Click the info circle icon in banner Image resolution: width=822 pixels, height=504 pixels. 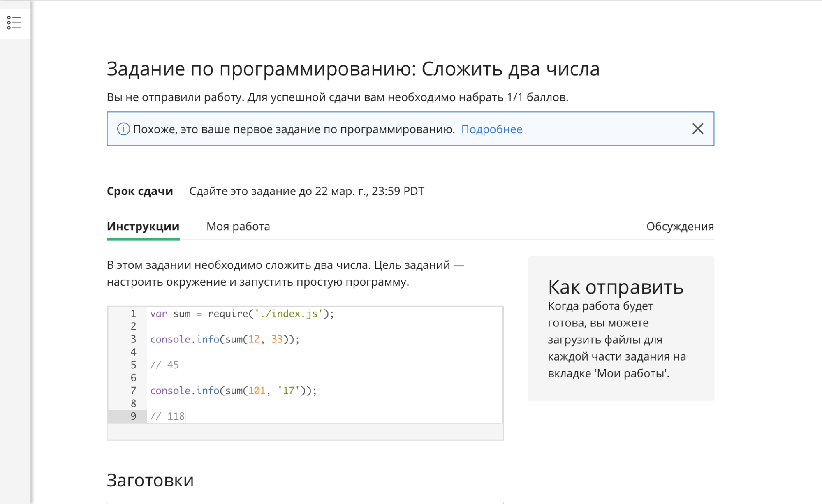[123, 129]
